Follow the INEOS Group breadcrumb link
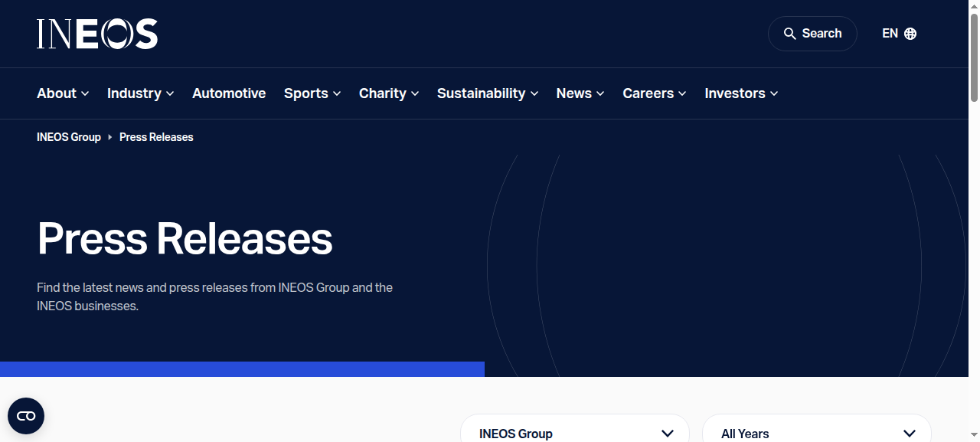980x442 pixels. [69, 137]
